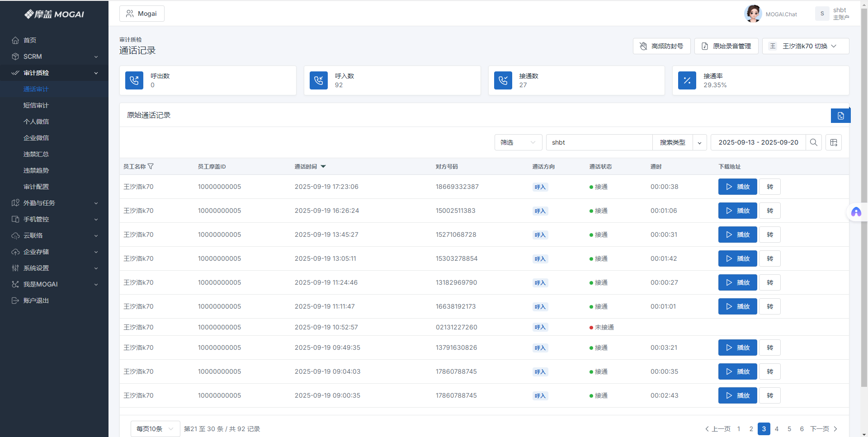The height and width of the screenshot is (437, 868).
Task: Play the 17:23:06 call recording
Action: tap(737, 187)
